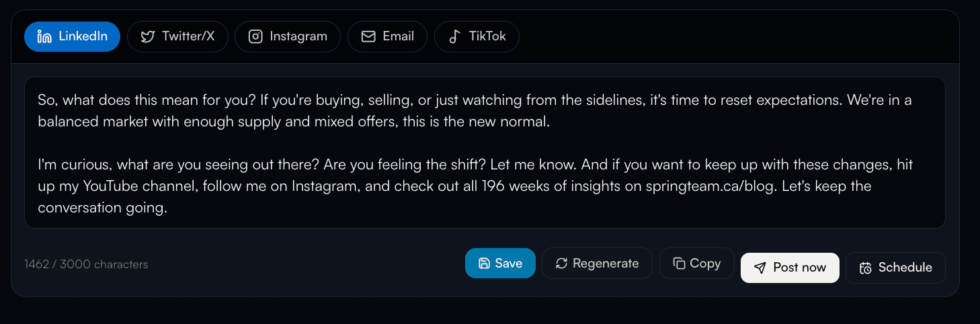This screenshot has height=324, width=980.
Task: Switch to the TikTok tab
Action: pos(477,36)
